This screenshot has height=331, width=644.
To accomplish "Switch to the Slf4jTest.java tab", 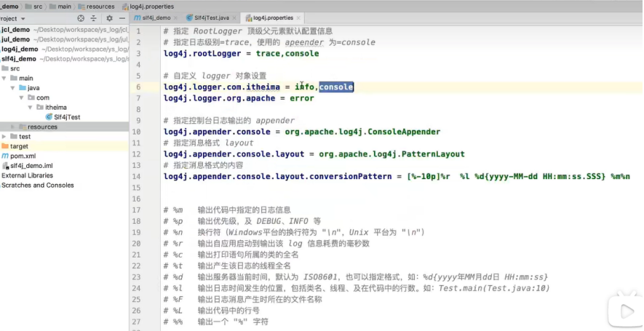I will tap(212, 18).
